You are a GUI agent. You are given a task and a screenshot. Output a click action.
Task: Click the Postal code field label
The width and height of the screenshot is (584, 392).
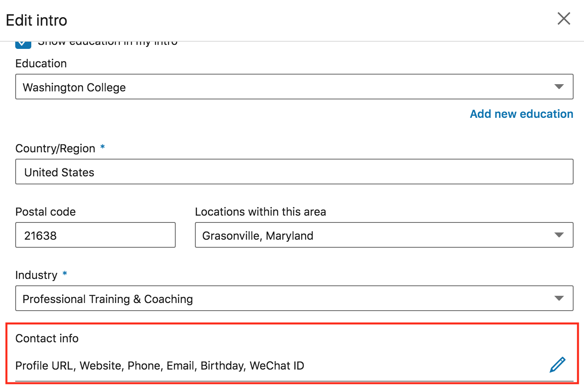45,212
